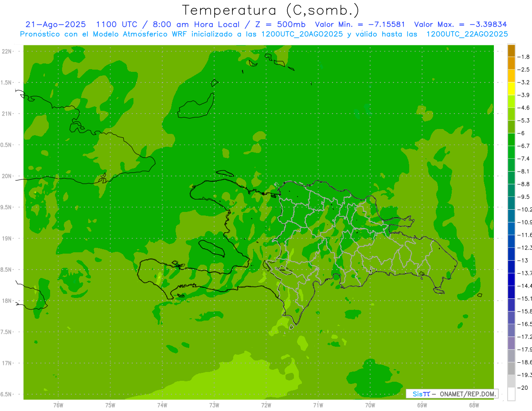Click the '18N' latitude label
Screen dimensions: 532x411
point(7,301)
